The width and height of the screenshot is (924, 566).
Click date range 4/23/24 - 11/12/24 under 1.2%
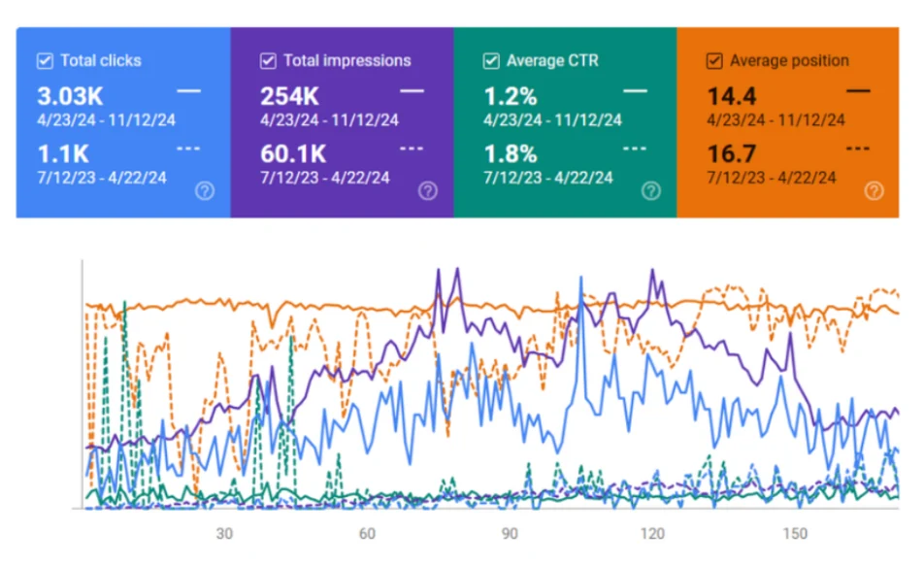552,120
